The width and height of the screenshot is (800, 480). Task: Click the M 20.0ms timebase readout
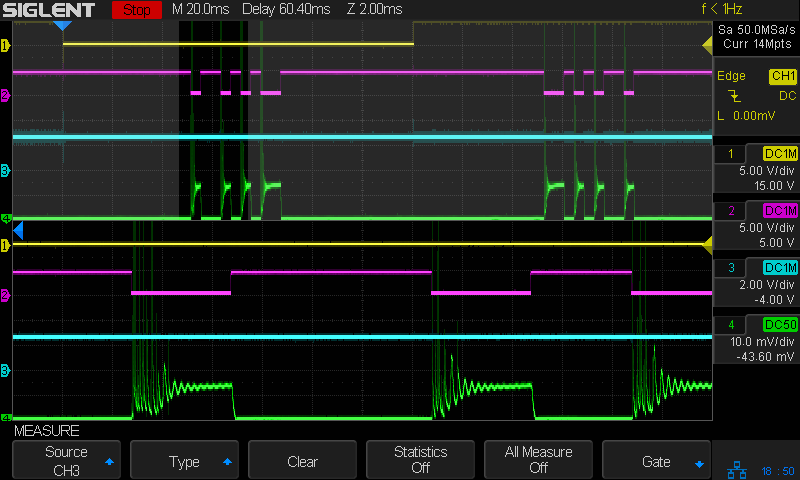point(200,10)
